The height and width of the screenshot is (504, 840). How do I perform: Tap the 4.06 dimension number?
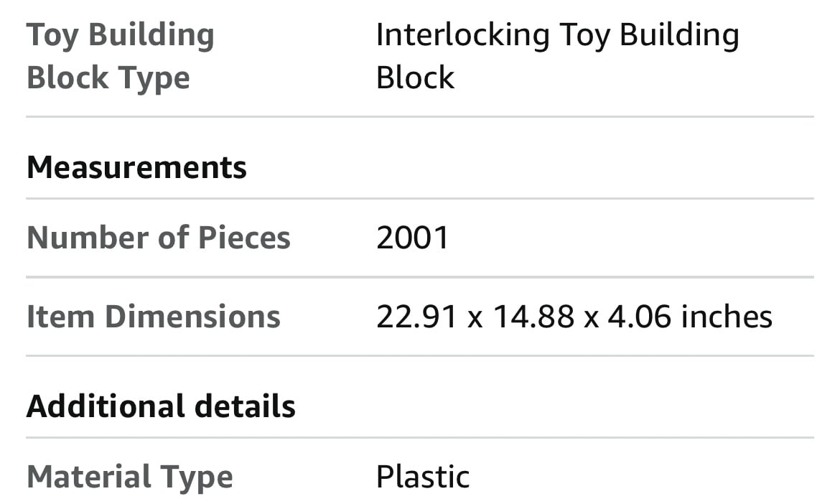[x=639, y=316]
